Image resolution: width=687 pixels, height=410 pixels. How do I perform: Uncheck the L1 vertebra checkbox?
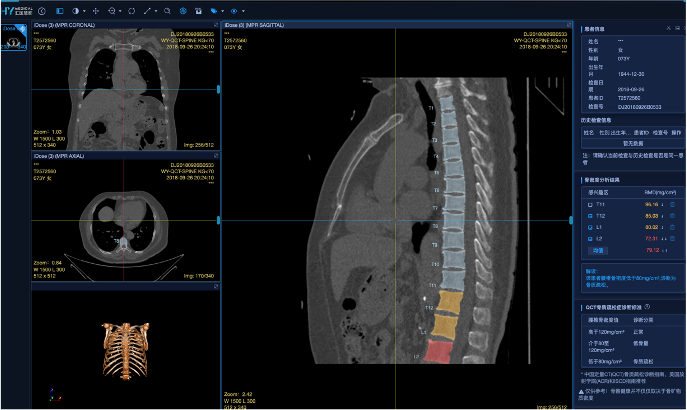pos(589,227)
